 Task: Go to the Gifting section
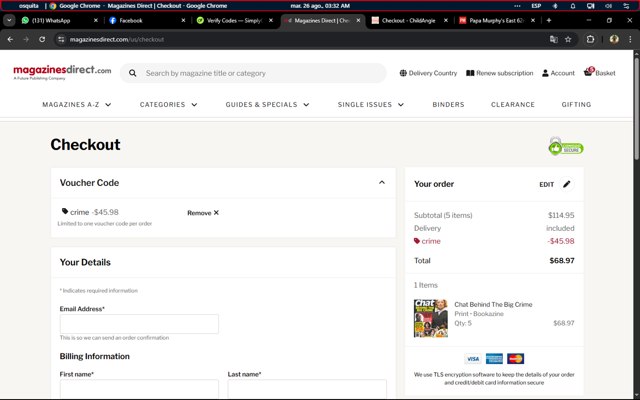(x=576, y=104)
